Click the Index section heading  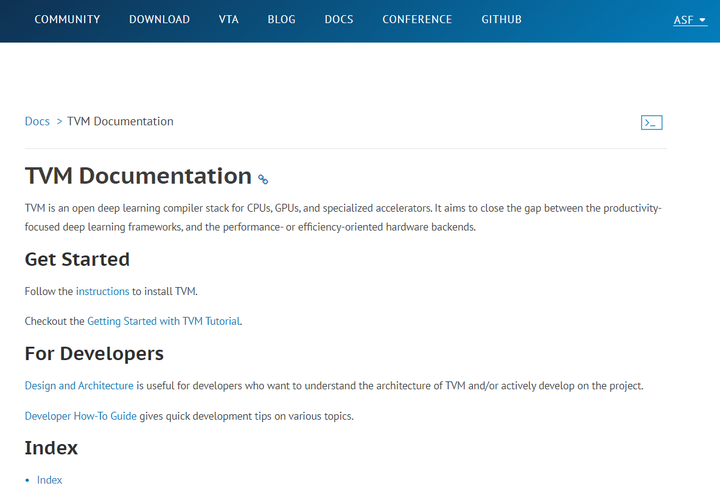pyautogui.click(x=51, y=447)
